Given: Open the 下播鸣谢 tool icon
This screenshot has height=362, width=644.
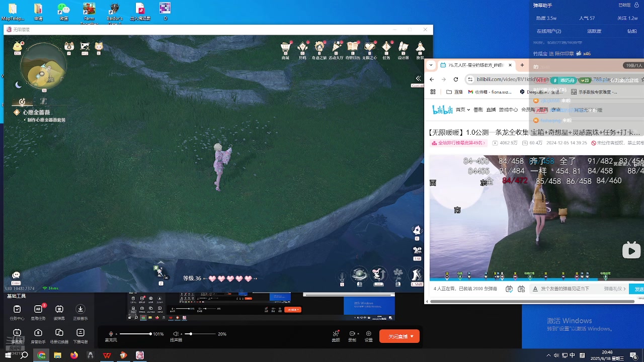Looking at the screenshot, I should click(x=80, y=335).
